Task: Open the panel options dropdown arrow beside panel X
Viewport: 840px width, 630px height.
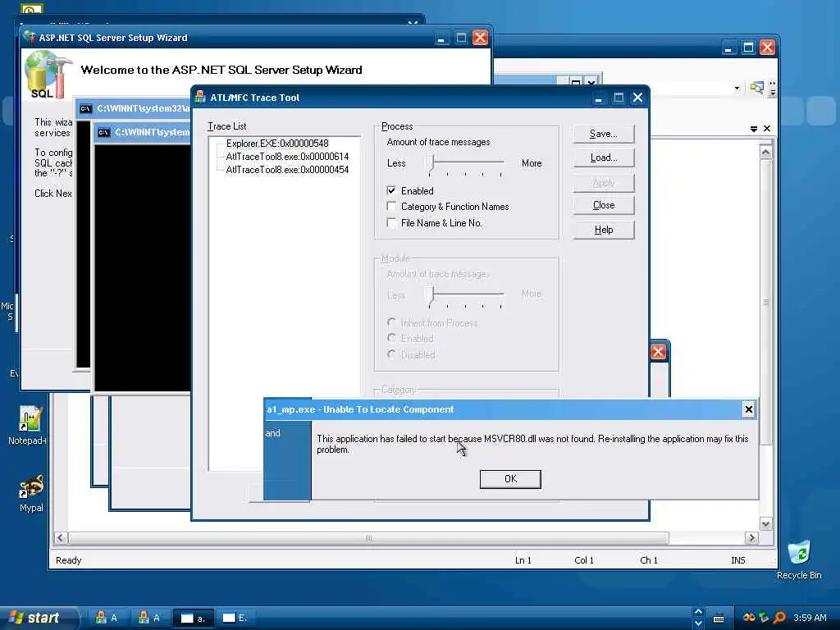Action: [x=753, y=129]
